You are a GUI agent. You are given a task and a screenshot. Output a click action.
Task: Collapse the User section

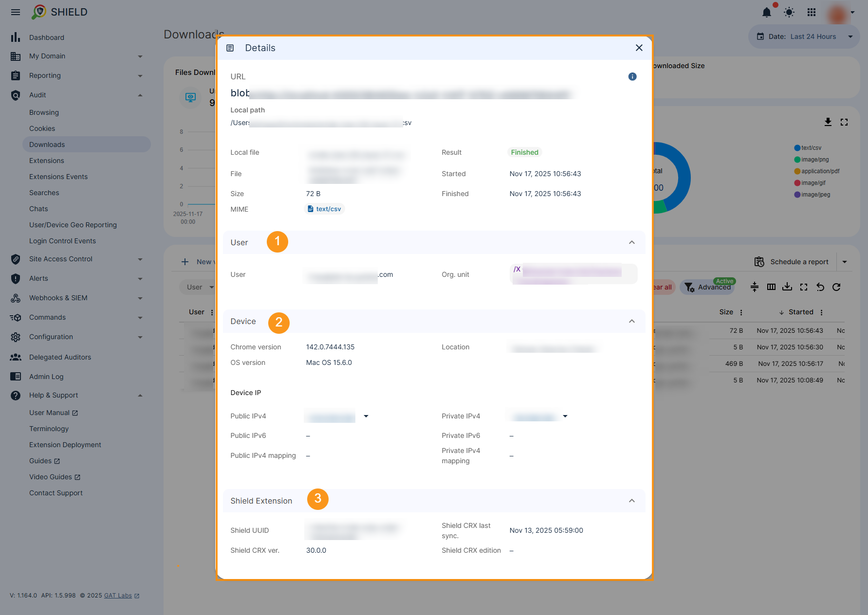631,242
